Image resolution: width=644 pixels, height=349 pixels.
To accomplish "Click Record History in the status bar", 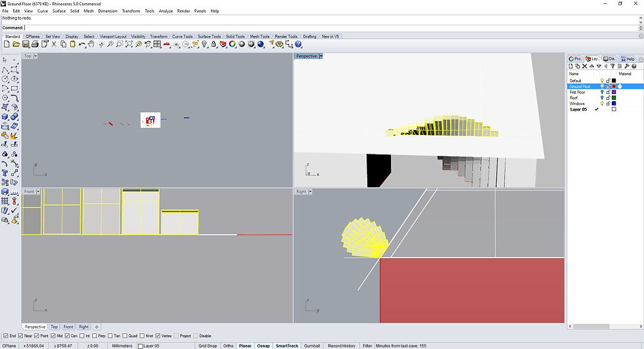I will [x=341, y=346].
